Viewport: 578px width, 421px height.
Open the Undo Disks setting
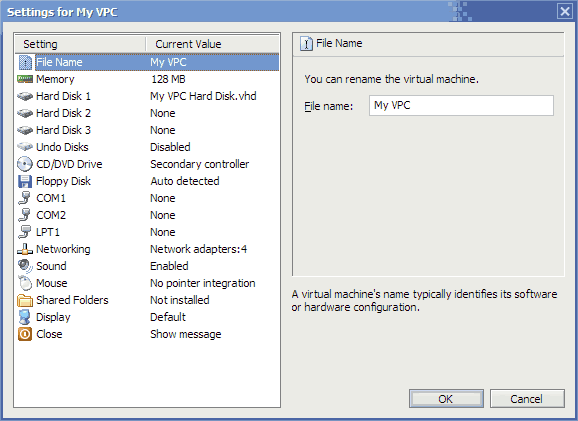click(62, 147)
